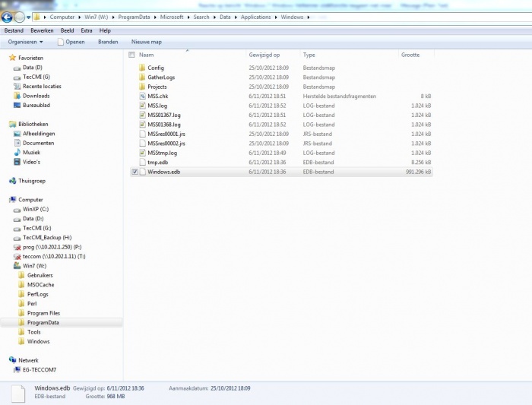The height and width of the screenshot is (405, 532).
Task: Select the Projects folder icon
Action: click(x=142, y=87)
